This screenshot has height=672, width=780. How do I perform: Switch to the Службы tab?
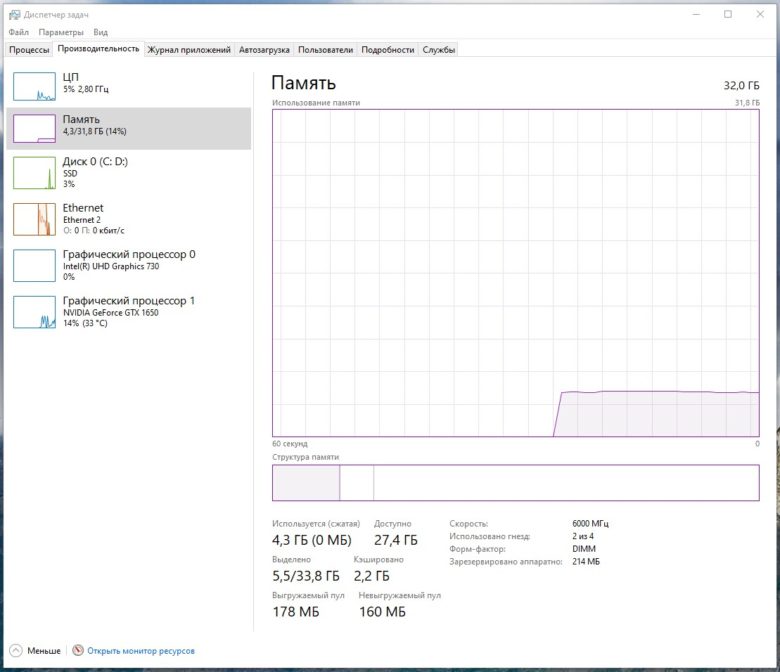[439, 50]
